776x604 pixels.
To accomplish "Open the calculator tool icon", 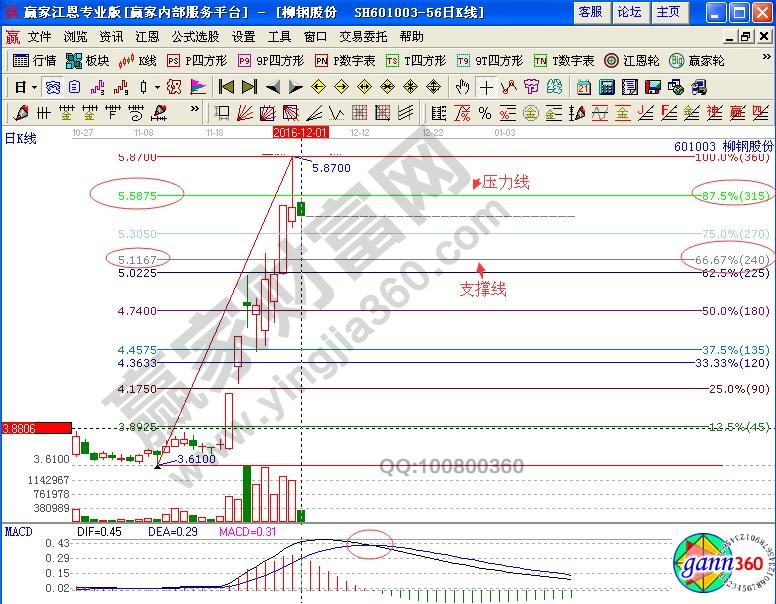I will pyautogui.click(x=606, y=86).
